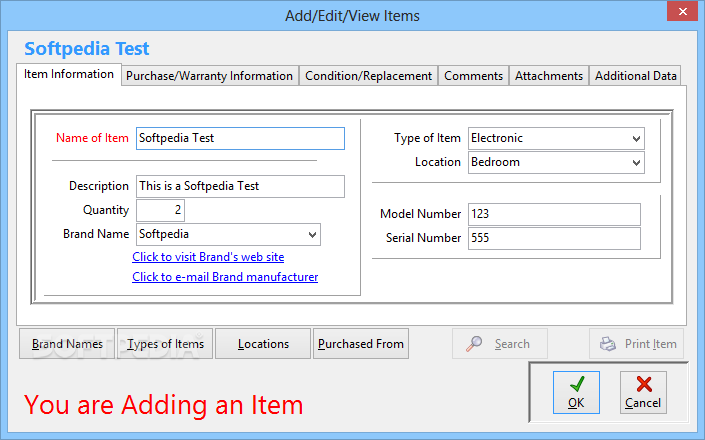The width and height of the screenshot is (705, 440).
Task: Click into the Description field
Action: click(241, 187)
